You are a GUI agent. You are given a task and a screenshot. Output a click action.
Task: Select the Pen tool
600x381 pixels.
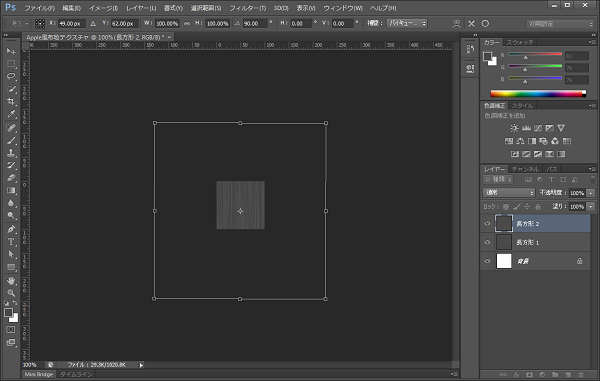[x=11, y=229]
